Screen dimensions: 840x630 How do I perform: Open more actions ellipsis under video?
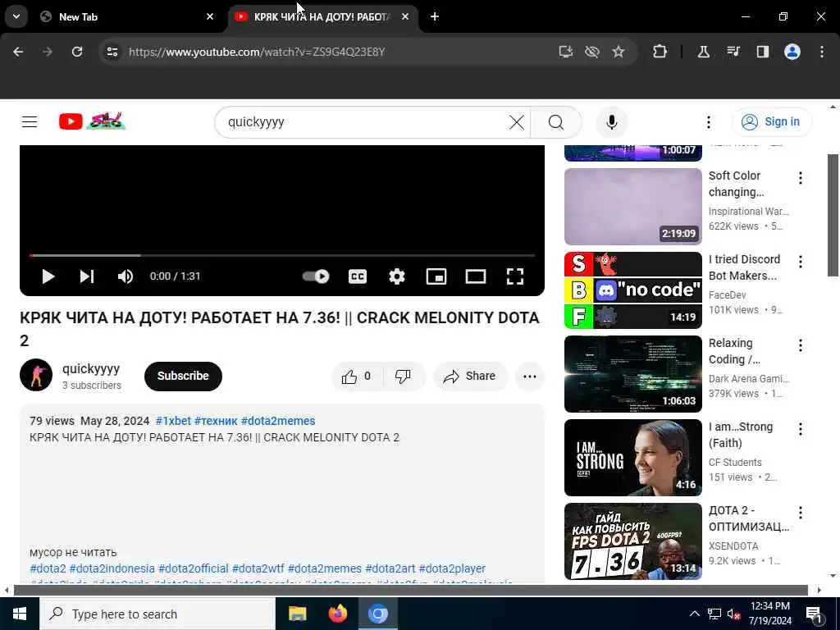[530, 376]
